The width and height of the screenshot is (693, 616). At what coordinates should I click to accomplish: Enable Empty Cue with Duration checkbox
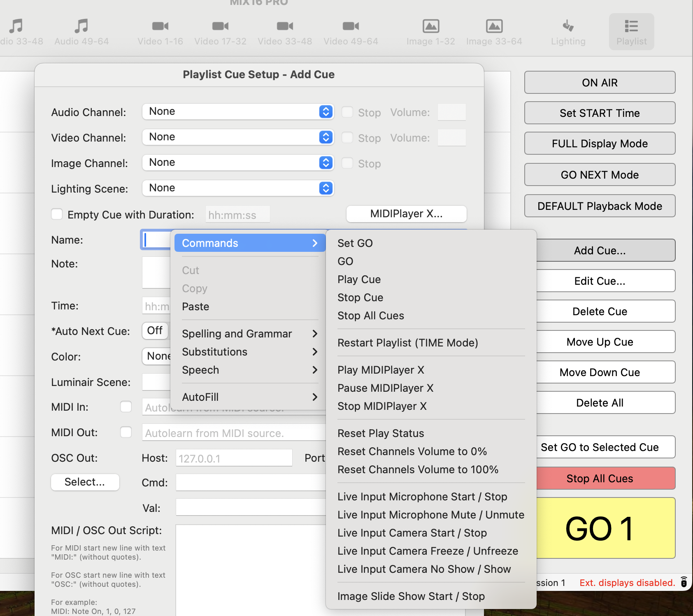57,214
